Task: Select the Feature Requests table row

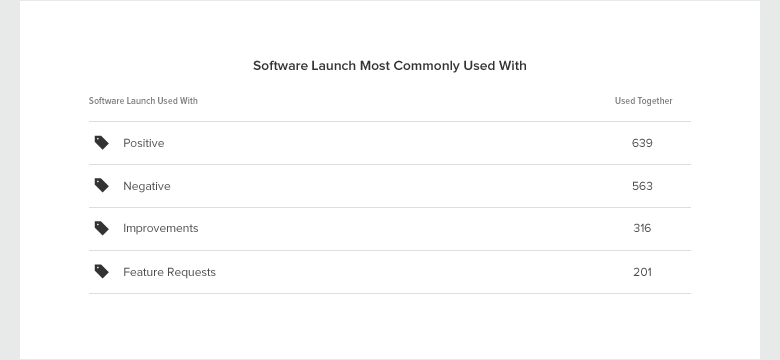Action: click(390, 272)
